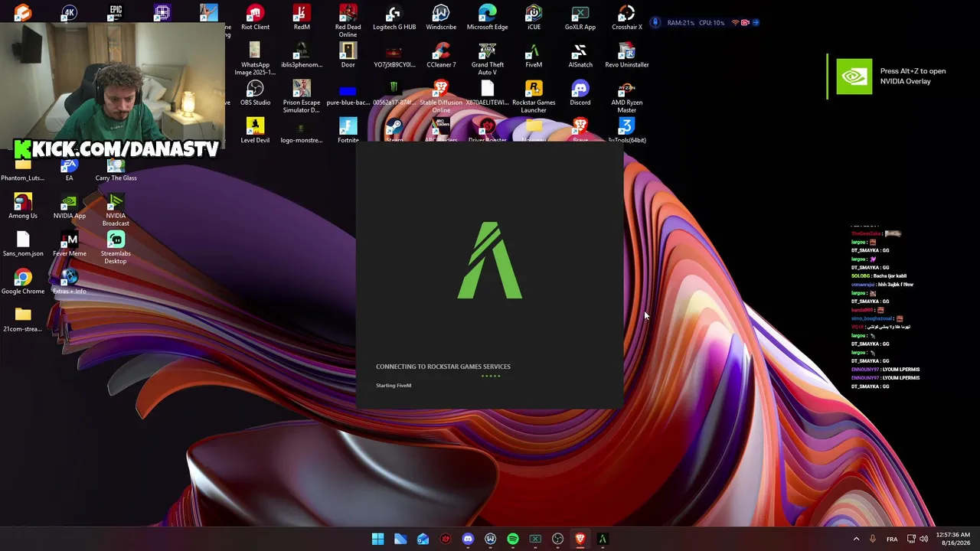Open GoXLR App from the taskbar
This screenshot has height=551, width=980.
point(535,539)
